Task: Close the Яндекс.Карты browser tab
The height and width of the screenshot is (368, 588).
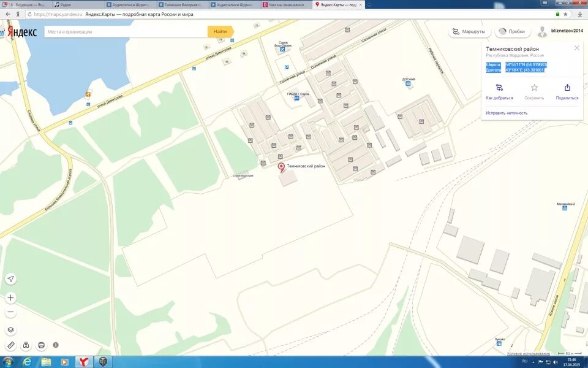Action: [361, 5]
